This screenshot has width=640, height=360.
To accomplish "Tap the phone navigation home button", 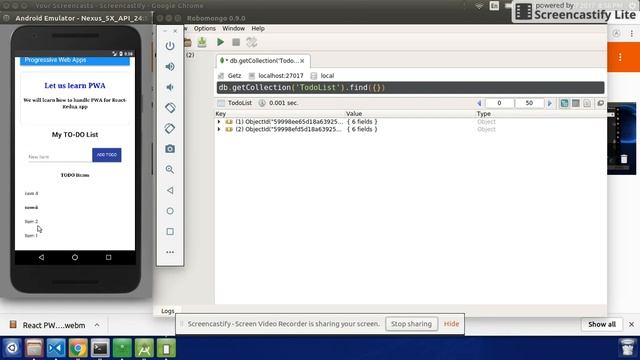I will (x=75, y=258).
